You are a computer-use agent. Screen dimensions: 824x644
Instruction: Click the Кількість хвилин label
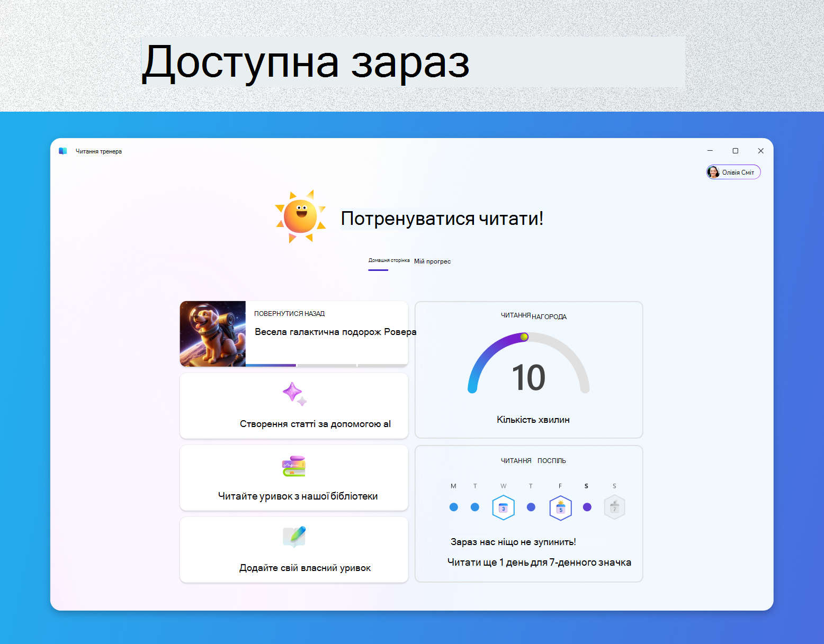533,420
